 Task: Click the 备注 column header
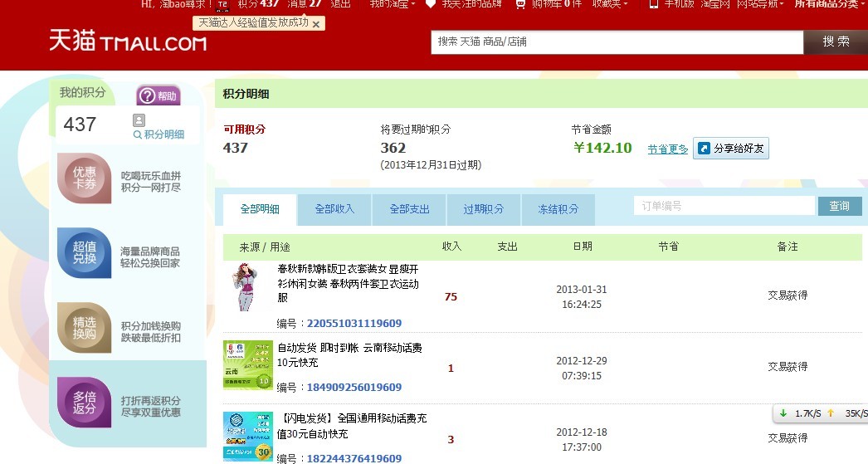pyautogui.click(x=788, y=247)
